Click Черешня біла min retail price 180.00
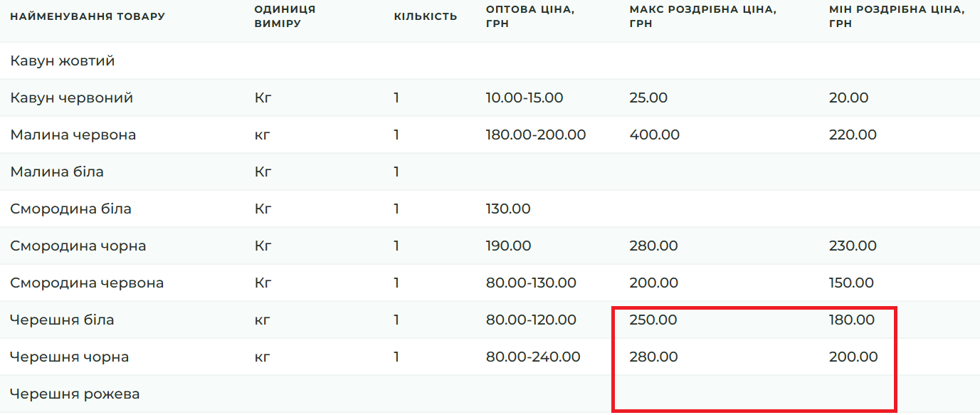Screen dimensions: 980x415 click(852, 320)
